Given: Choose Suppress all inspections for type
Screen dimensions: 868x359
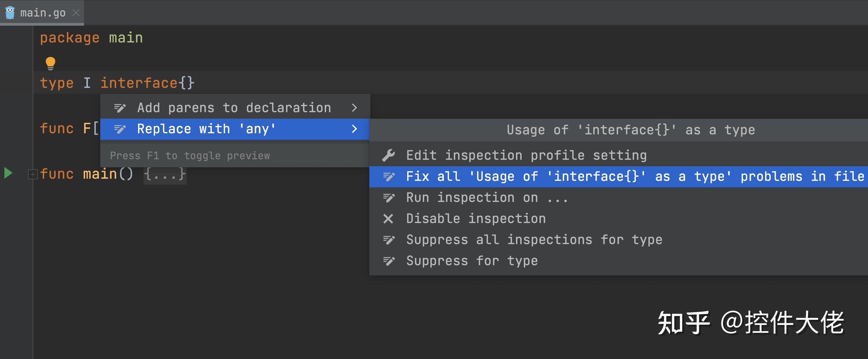Looking at the screenshot, I should click(534, 240).
